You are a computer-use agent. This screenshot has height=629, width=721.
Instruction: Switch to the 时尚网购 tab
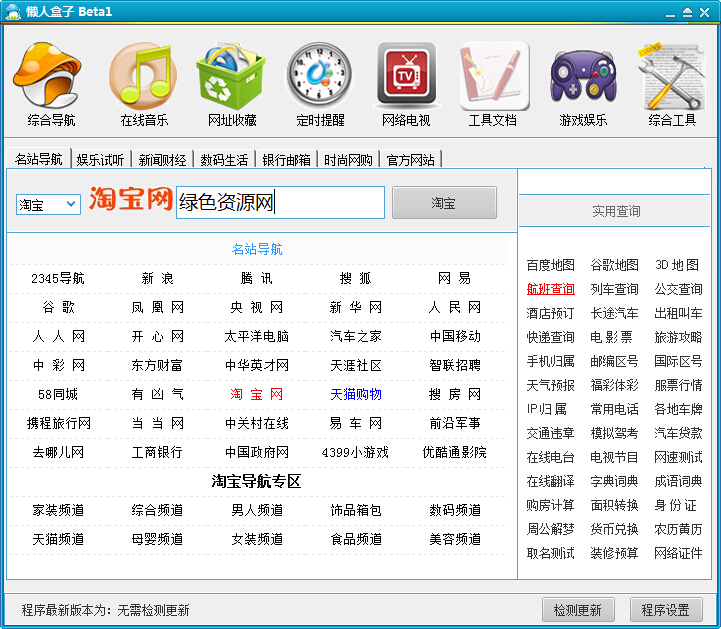pyautogui.click(x=348, y=160)
